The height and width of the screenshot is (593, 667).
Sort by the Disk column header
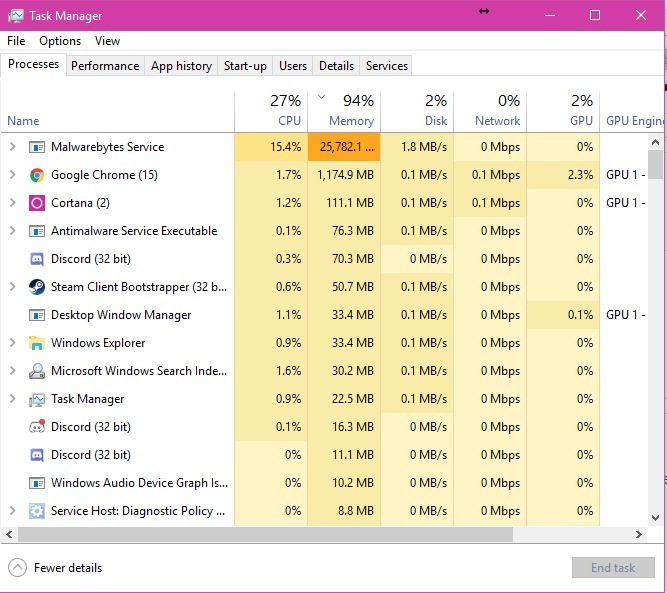click(x=417, y=111)
